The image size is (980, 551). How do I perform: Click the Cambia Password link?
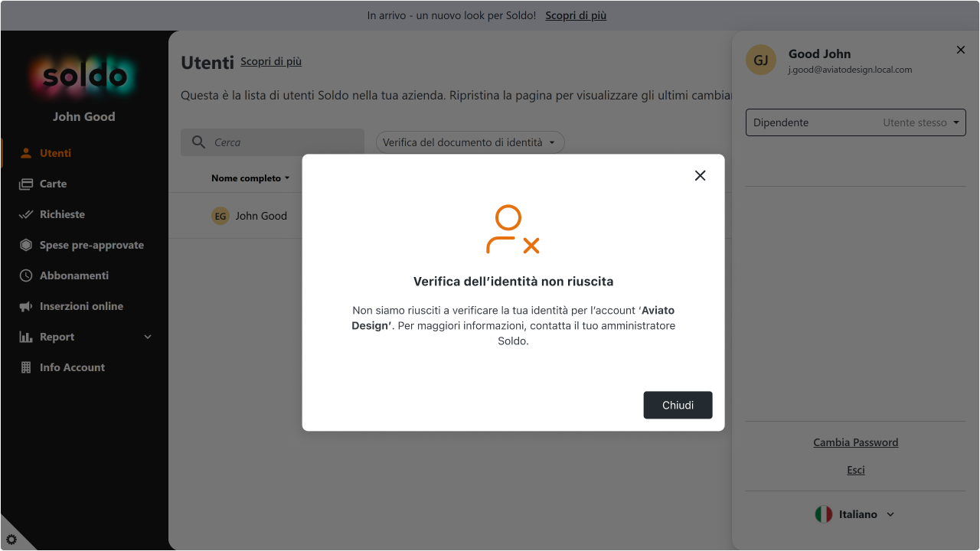coord(856,442)
